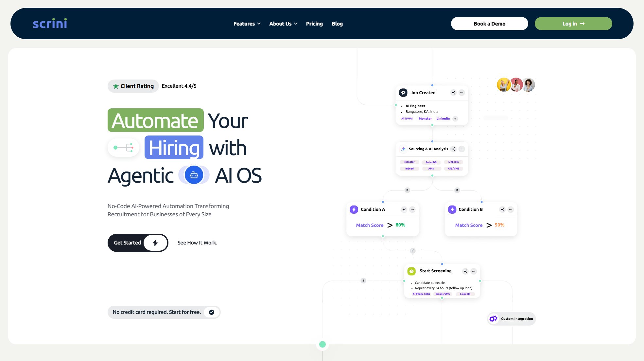Click the Book a Demo button

point(489,24)
